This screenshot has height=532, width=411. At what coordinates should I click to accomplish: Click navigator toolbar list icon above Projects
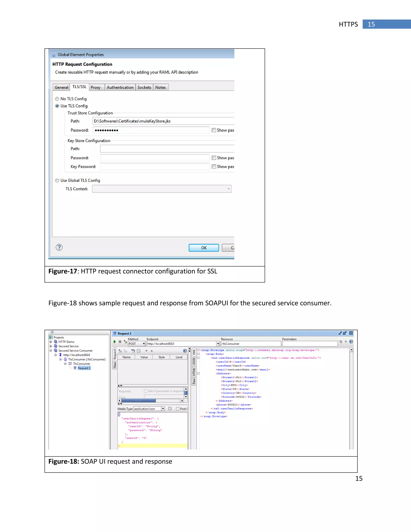pyautogui.click(x=52, y=332)
